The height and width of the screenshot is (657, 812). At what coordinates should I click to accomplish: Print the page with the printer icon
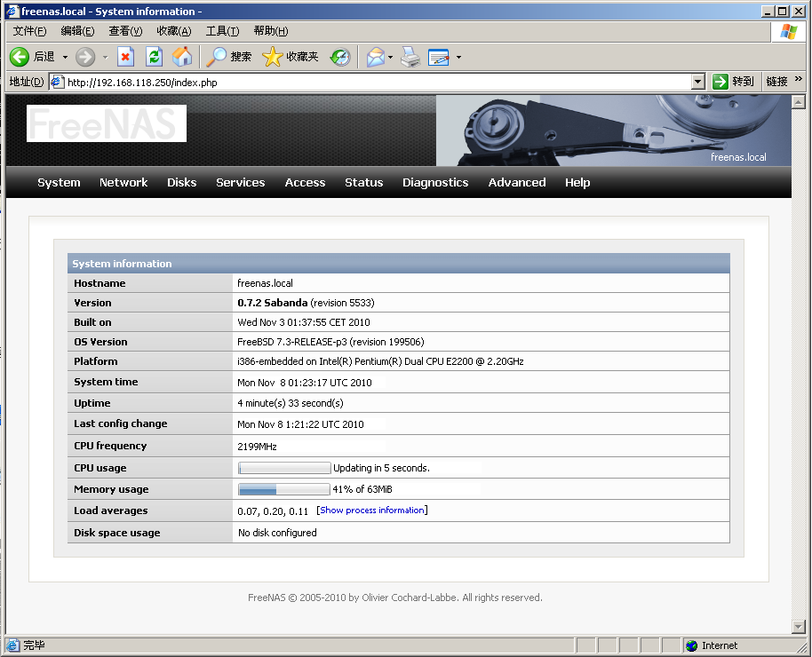(410, 57)
